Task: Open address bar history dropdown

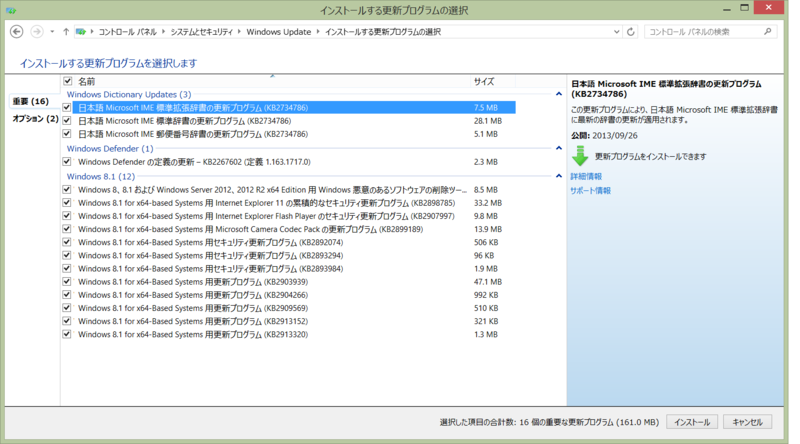Action: (616, 32)
